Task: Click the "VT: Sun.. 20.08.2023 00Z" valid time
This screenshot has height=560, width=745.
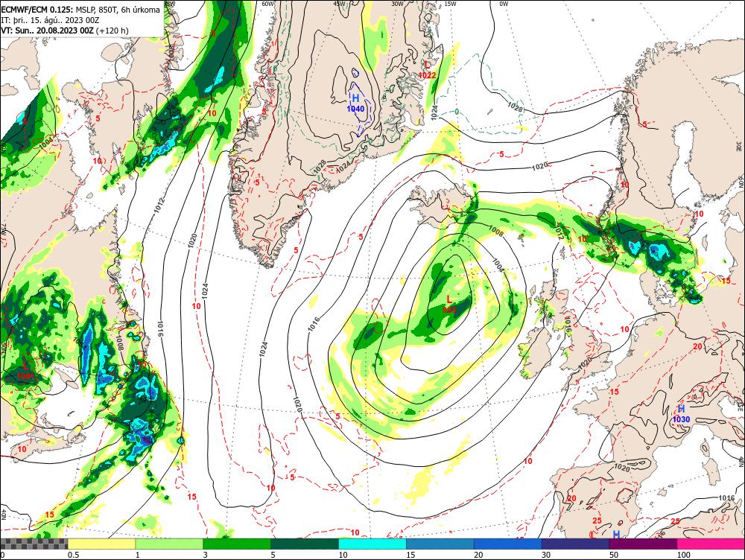Action: [x=48, y=31]
